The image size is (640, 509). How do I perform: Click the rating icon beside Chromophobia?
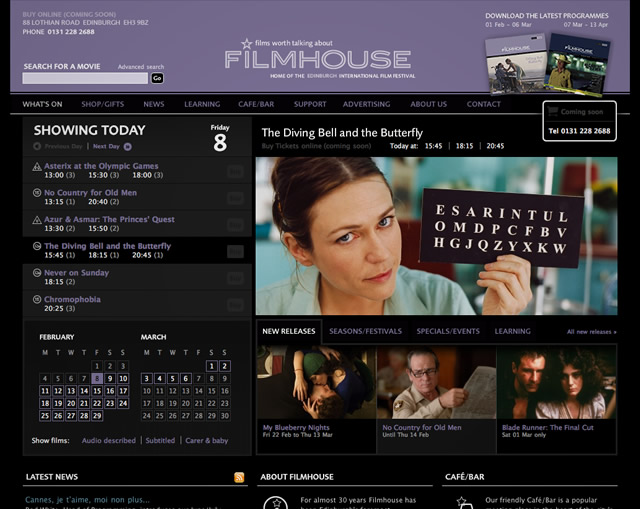[x=37, y=299]
